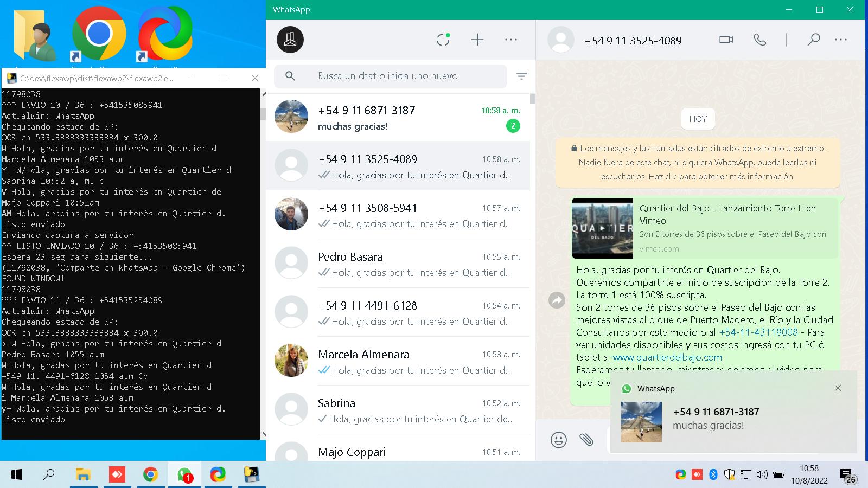
Task: Click the phone link +54-11-43118008
Action: 758,332
